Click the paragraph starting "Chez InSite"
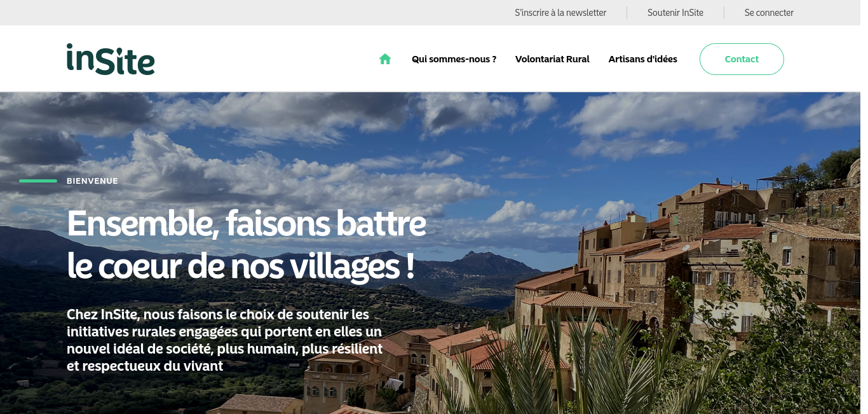This screenshot has width=868, height=414. tap(225, 340)
